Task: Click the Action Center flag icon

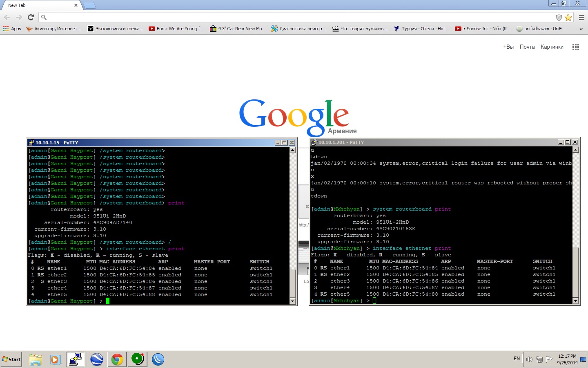Action: [549, 359]
